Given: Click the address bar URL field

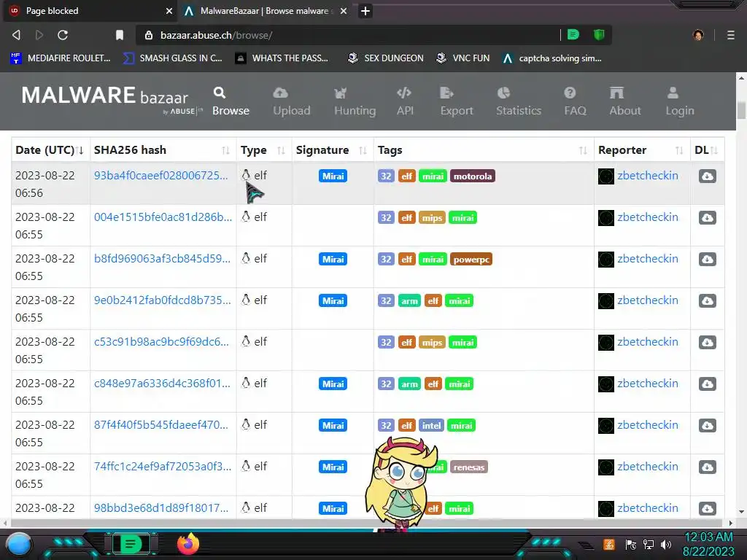Looking at the screenshot, I should (348, 35).
